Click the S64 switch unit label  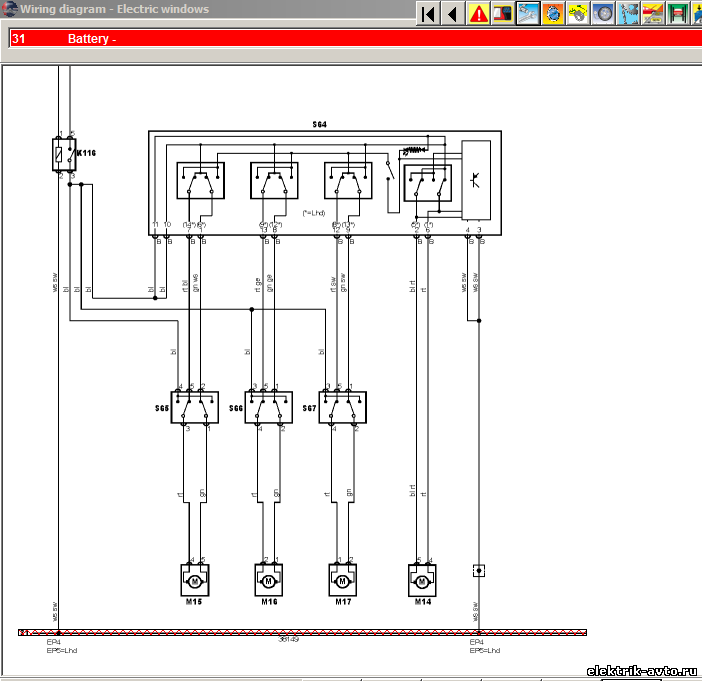pos(320,124)
